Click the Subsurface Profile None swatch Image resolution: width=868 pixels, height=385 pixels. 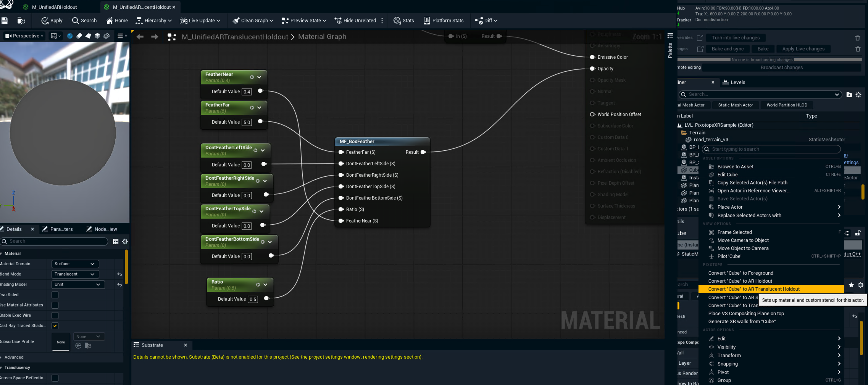pos(61,342)
